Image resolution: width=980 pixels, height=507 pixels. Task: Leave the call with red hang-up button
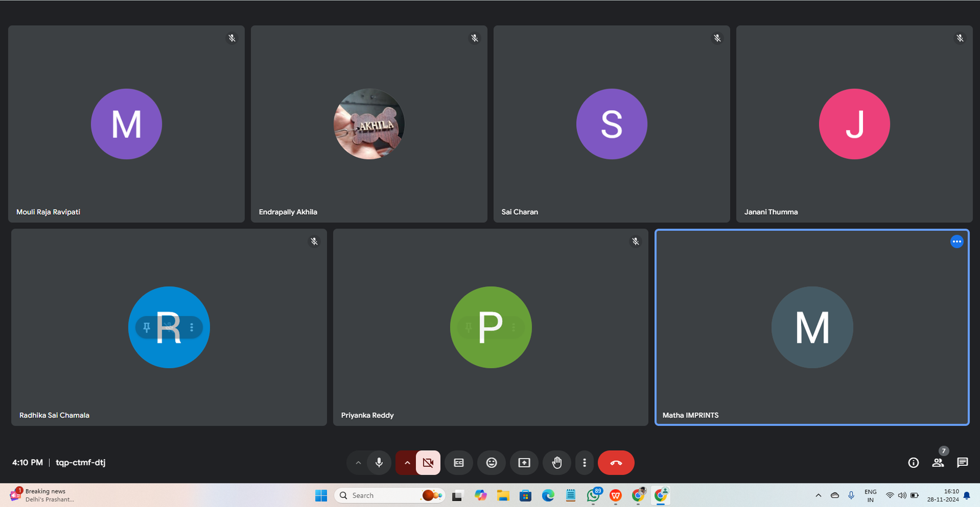[x=616, y=463]
